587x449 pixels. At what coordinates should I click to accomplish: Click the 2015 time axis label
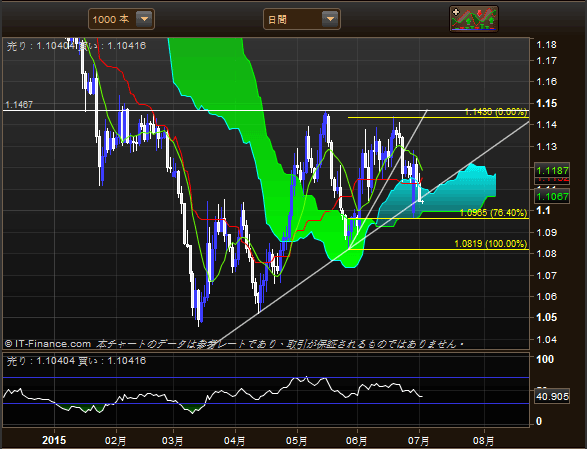(x=54, y=440)
